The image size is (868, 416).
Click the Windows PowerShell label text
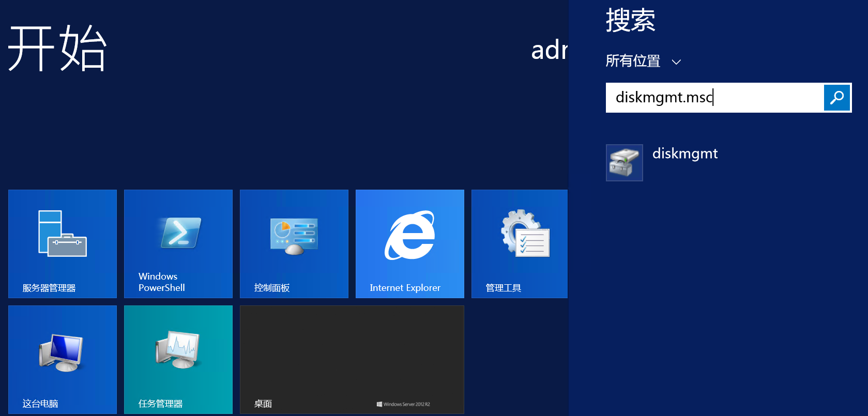pos(161,282)
